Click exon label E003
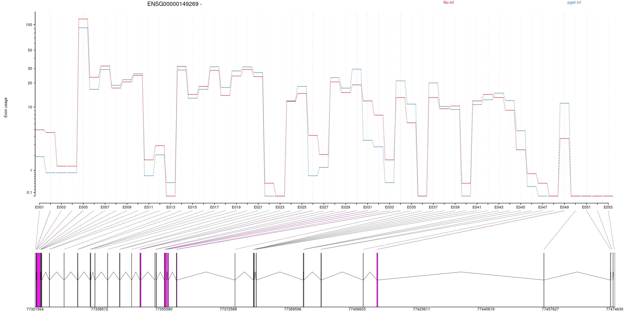This screenshot has width=644, height=322. pos(61,207)
